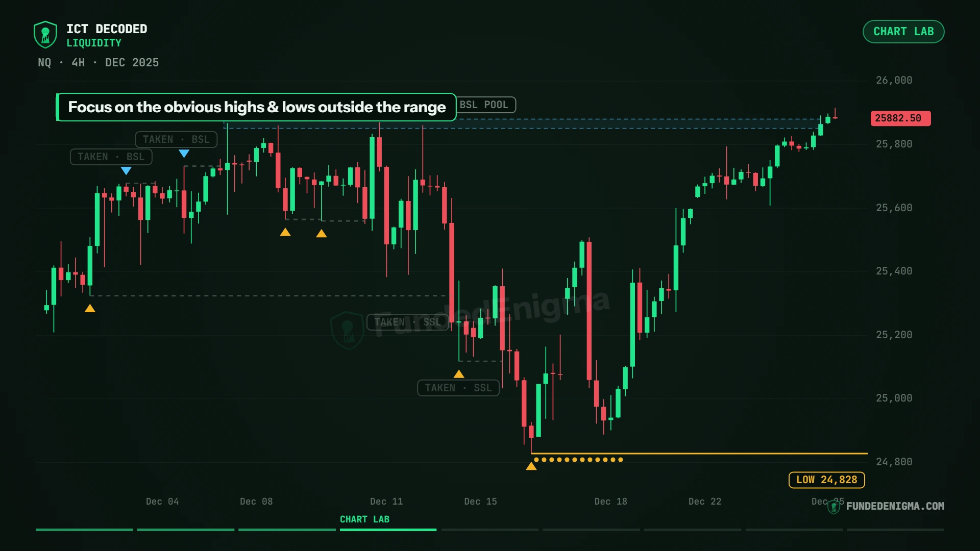
Task: Click the Dec 18 date axis label
Action: pyautogui.click(x=610, y=502)
